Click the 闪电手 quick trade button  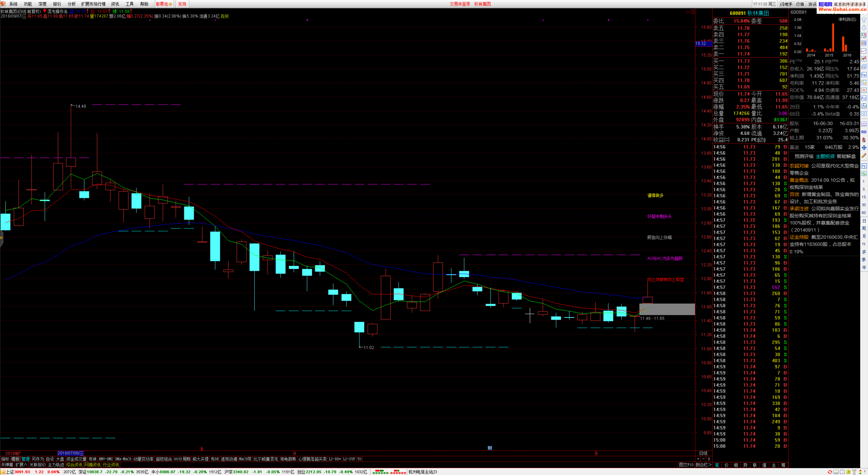point(786,4)
